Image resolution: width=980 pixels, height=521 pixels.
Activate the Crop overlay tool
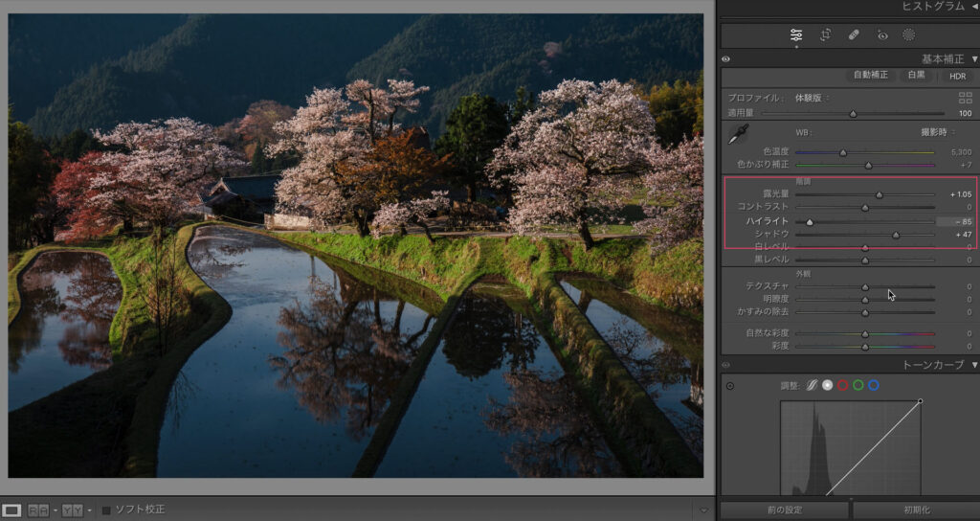pyautogui.click(x=825, y=34)
